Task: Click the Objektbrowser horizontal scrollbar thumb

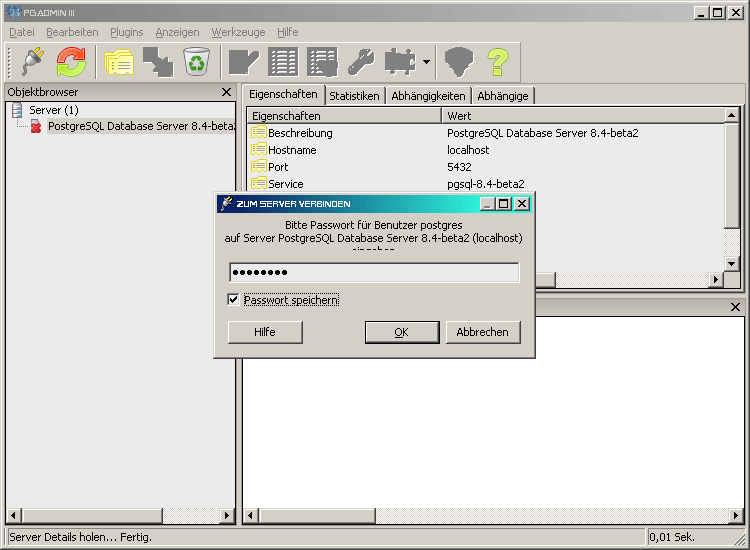Action: pos(91,516)
